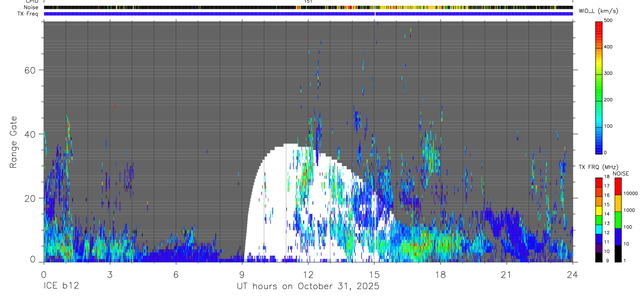Click the 24 tick on UT hours axis
Image resolution: width=644 pixels, height=297 pixels.
coord(573,274)
